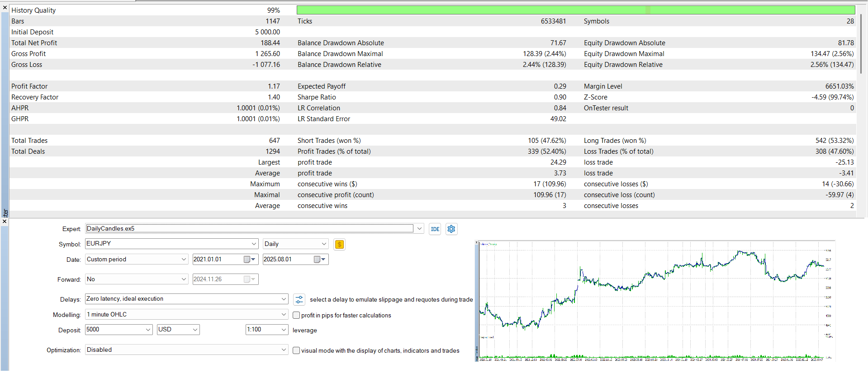Open expert settings gear icon
The width and height of the screenshot is (868, 378).
tap(451, 229)
